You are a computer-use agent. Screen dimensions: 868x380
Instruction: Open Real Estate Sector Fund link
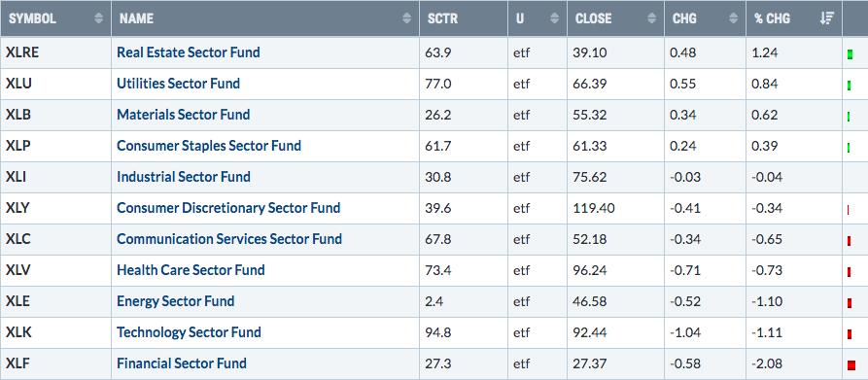pyautogui.click(x=189, y=52)
